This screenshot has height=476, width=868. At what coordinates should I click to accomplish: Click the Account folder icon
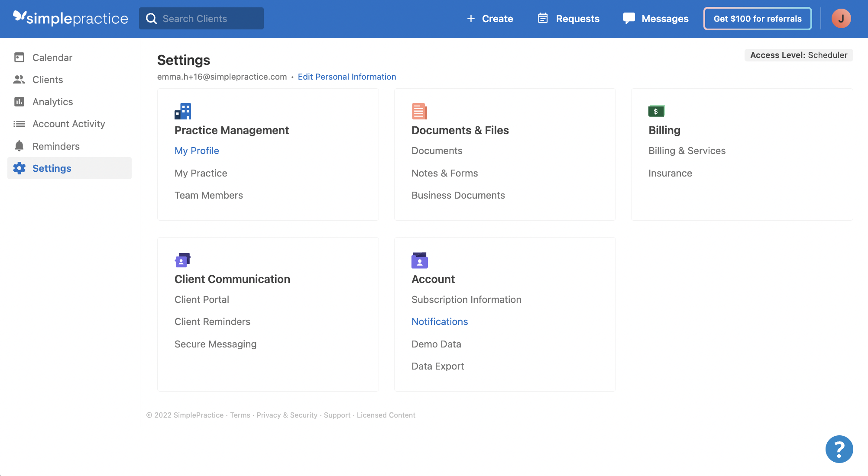pos(420,260)
